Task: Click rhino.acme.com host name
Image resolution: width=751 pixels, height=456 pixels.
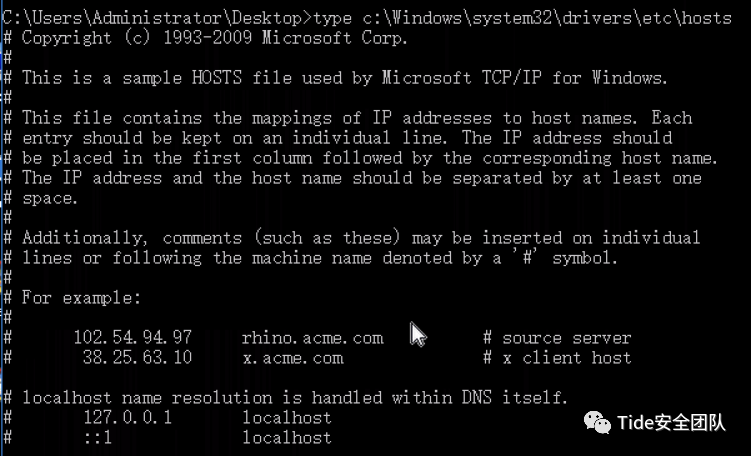Action: click(312, 338)
